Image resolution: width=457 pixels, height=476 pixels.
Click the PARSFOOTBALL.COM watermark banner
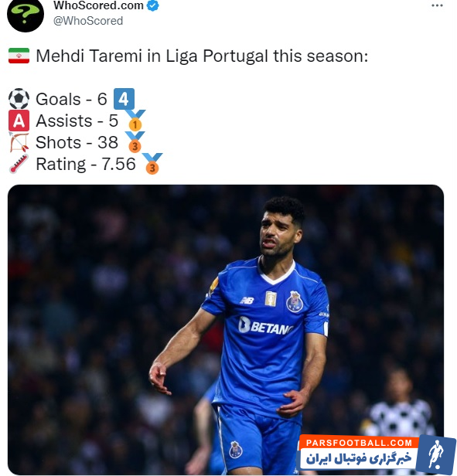click(377, 454)
